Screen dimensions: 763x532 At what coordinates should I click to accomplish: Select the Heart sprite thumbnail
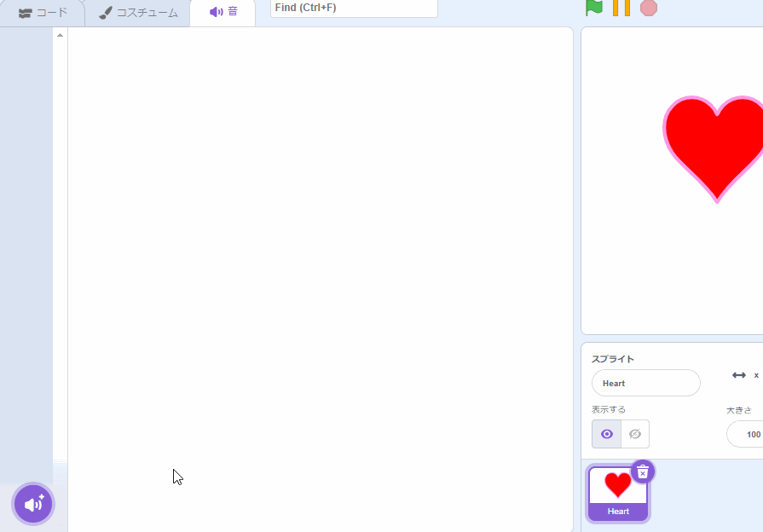pos(617,493)
